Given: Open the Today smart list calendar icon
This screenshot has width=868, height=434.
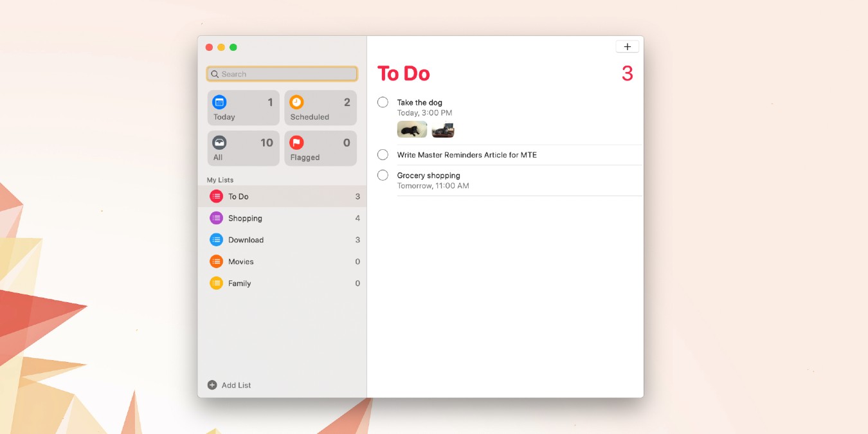Looking at the screenshot, I should coord(220,101).
